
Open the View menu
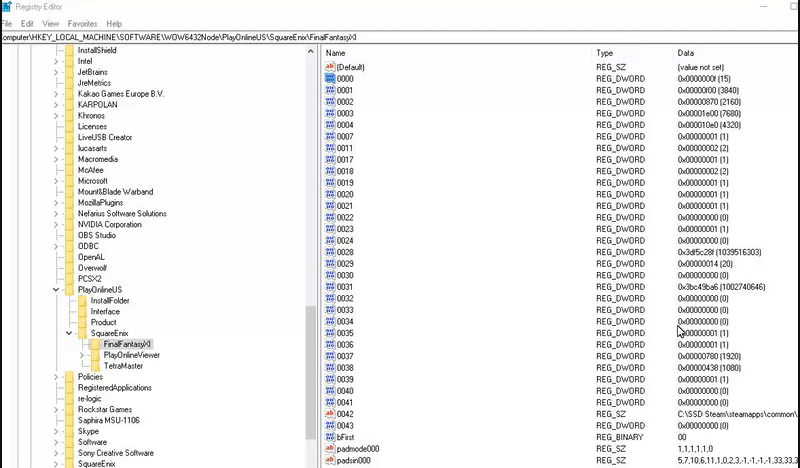point(51,23)
